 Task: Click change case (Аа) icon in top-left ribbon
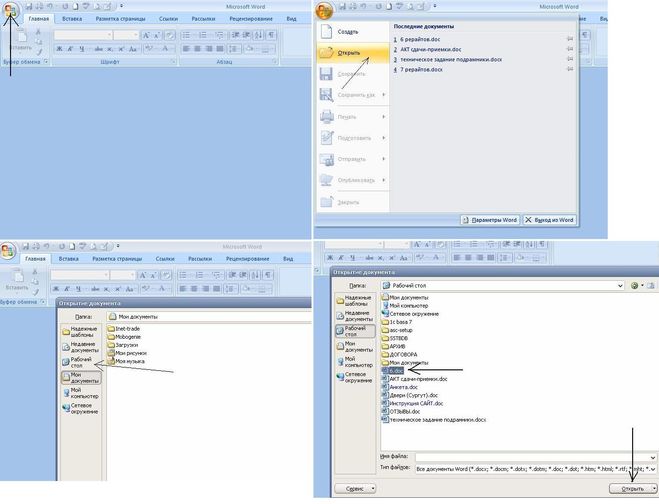point(133,49)
